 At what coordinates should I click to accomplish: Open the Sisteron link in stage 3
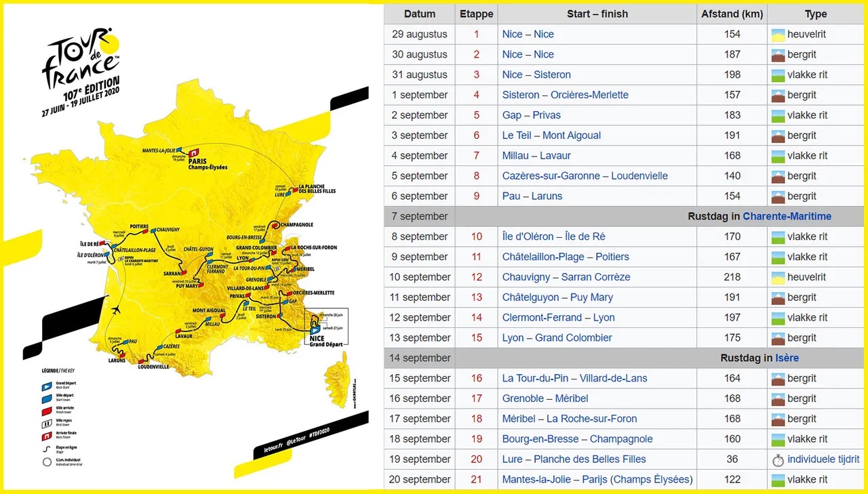552,75
